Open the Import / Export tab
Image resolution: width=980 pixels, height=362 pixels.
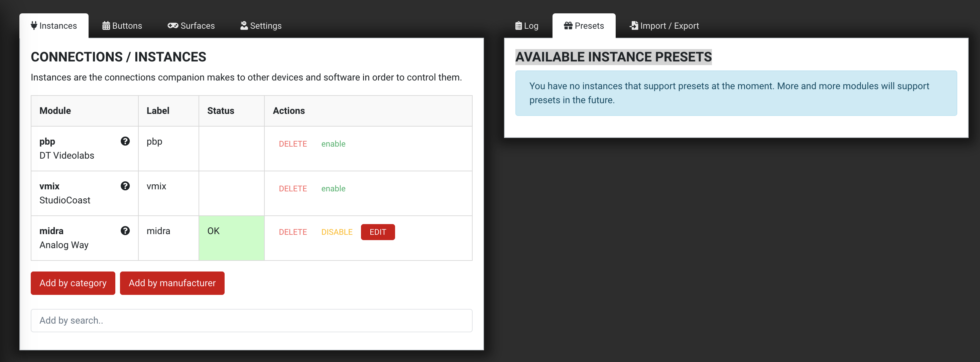point(664,25)
